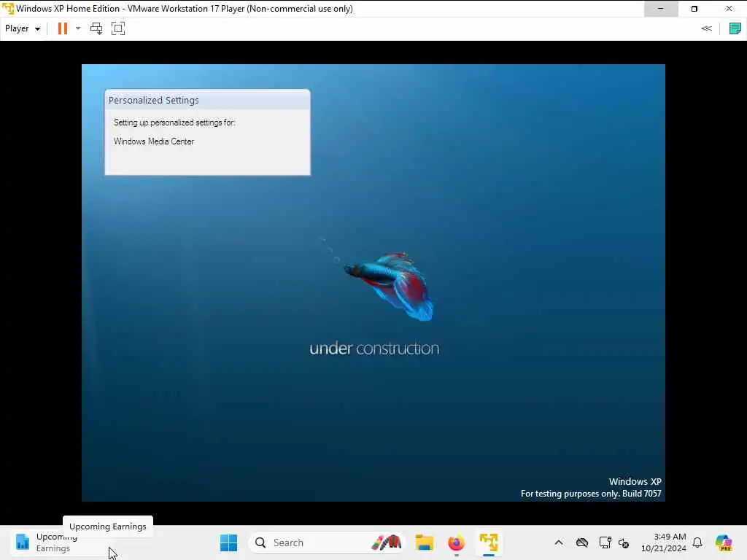Open Copilot preview icon
747x560 pixels.
[724, 542]
